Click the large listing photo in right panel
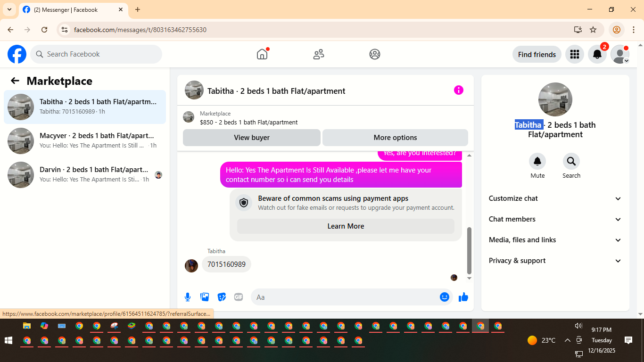This screenshot has width=644, height=362. pos(555,99)
